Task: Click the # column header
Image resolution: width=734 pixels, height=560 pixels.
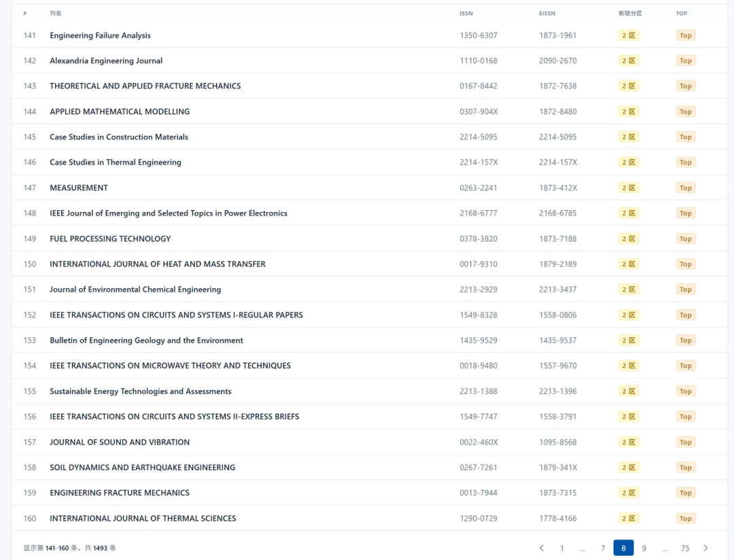Action: 25,13
